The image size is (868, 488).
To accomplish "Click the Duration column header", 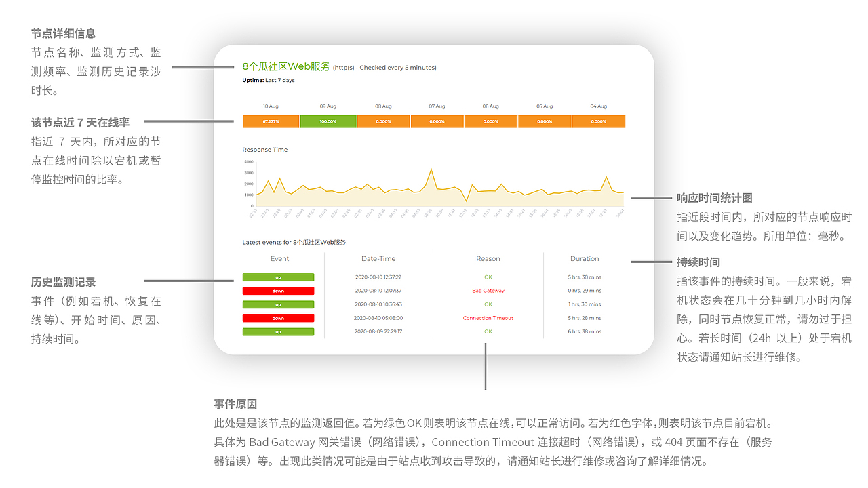I will point(585,258).
